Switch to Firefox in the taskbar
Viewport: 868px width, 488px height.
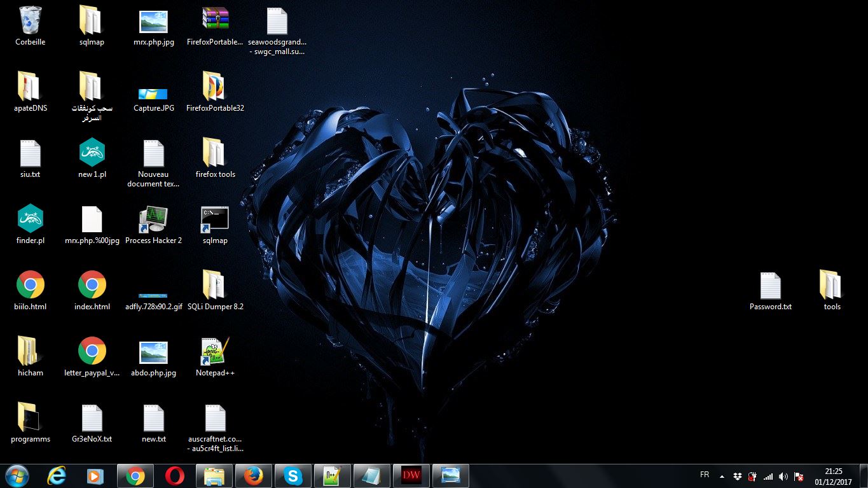253,476
